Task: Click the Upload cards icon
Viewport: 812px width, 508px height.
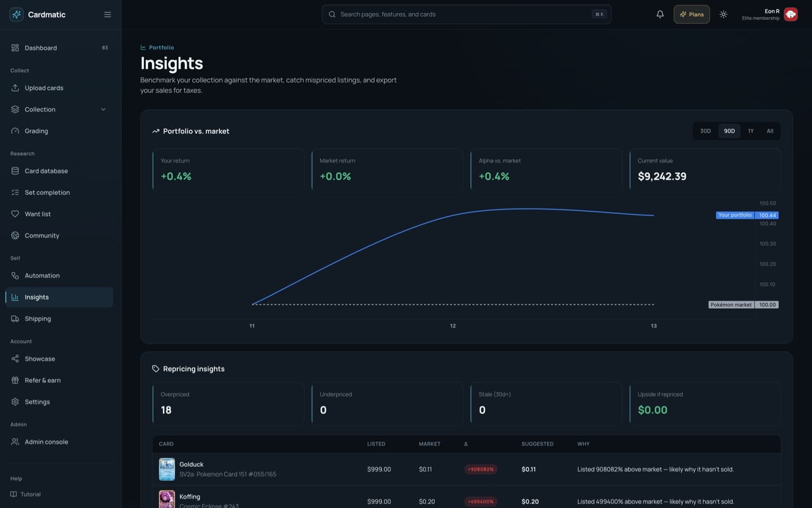Action: click(15, 88)
